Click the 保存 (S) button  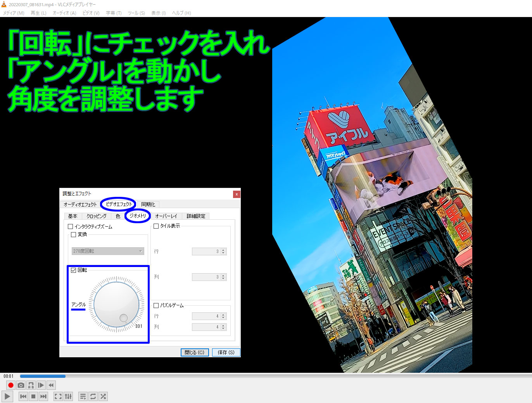pos(226,353)
